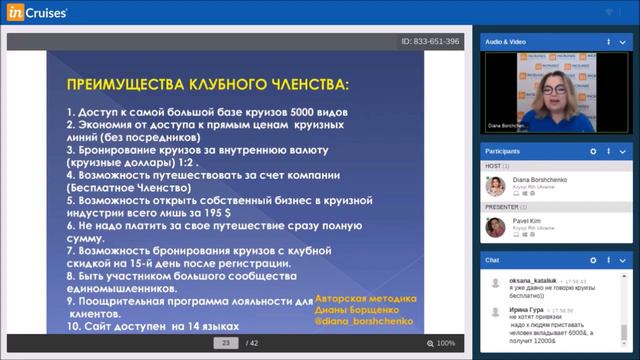Click slide item '10. Сайт доступен на 14 языках'
This screenshot has width=640, height=360.
pyautogui.click(x=153, y=327)
